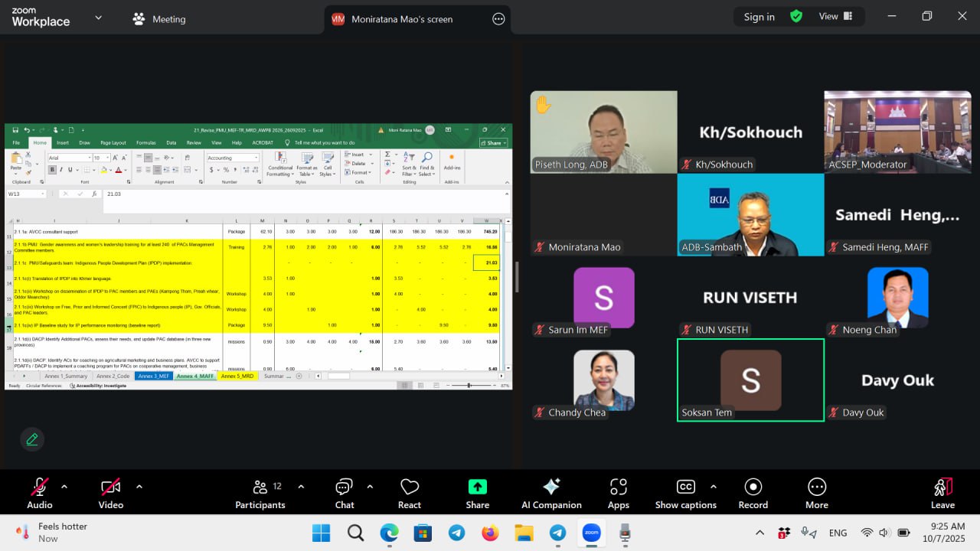Click the green Share screen button
Viewport: 980px width, 551px height.
coord(477,493)
